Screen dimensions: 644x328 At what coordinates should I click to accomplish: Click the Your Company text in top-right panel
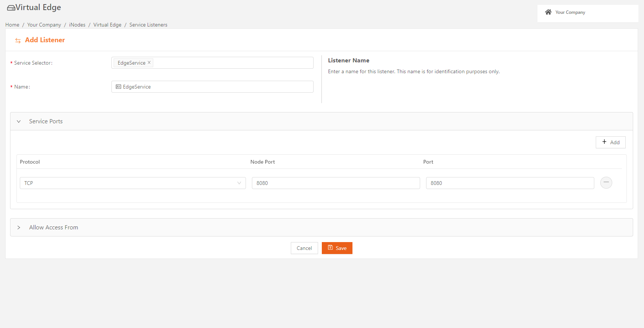[x=570, y=12]
